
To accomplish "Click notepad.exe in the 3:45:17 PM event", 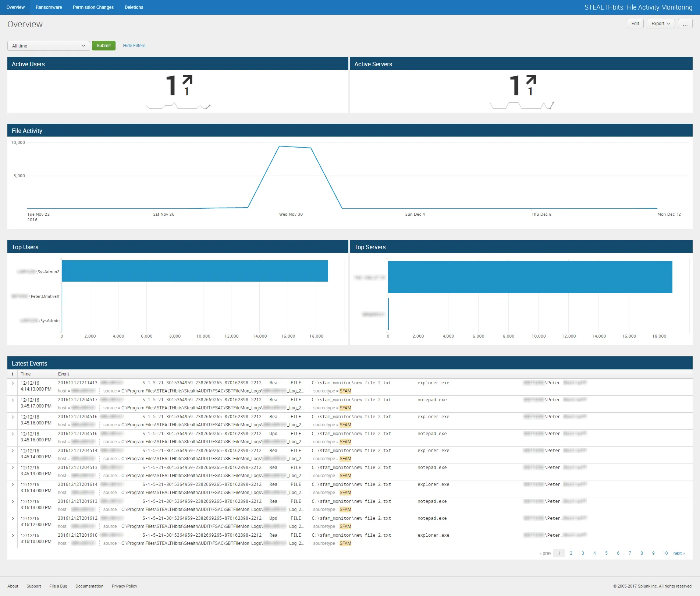I will tap(432, 400).
